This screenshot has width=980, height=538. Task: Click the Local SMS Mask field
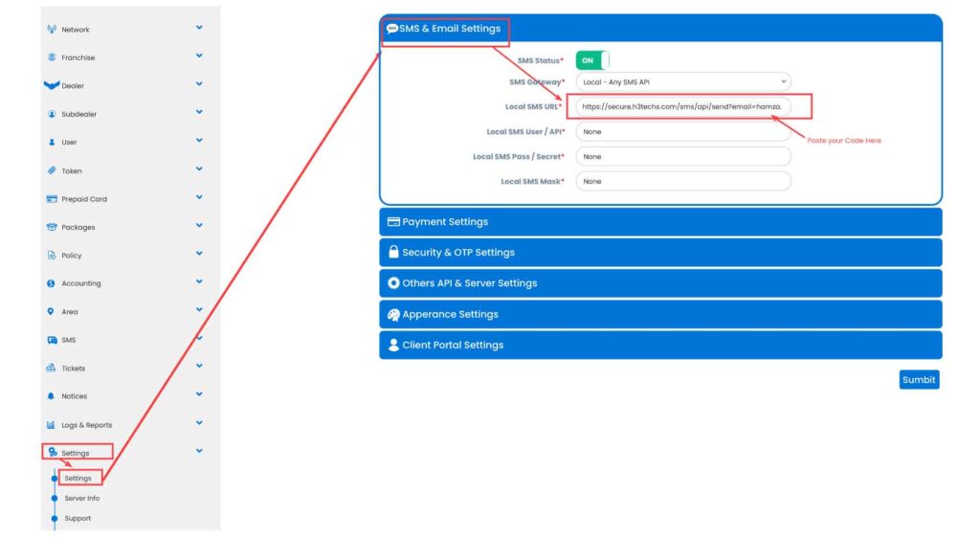[683, 181]
